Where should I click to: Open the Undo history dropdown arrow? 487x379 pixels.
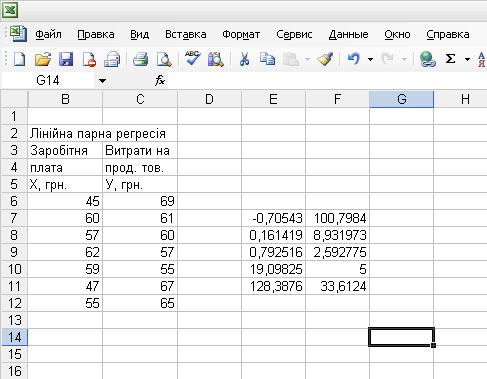(370, 60)
